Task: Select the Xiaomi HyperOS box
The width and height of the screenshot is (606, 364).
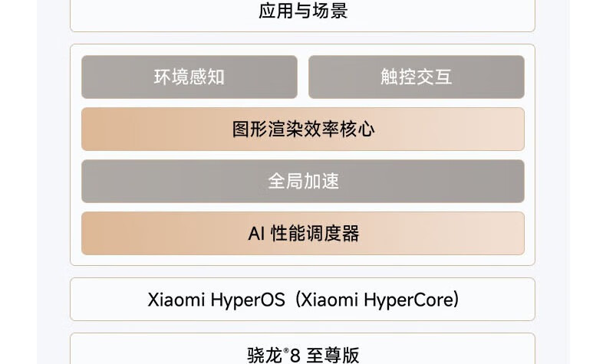Action: point(302,299)
